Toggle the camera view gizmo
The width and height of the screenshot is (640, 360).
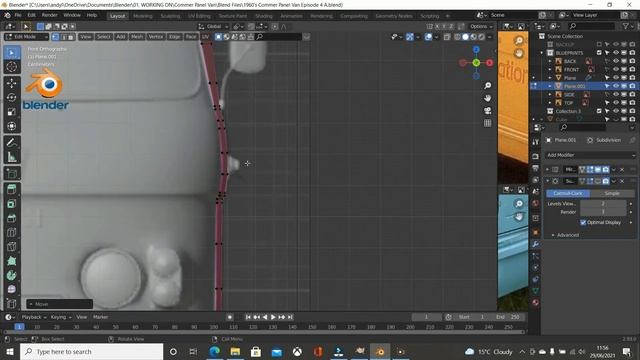click(488, 111)
